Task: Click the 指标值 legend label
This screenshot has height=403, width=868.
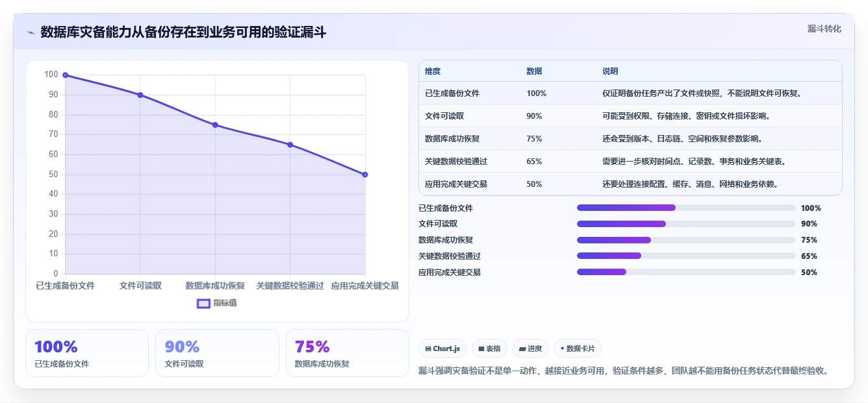Action: point(225,303)
